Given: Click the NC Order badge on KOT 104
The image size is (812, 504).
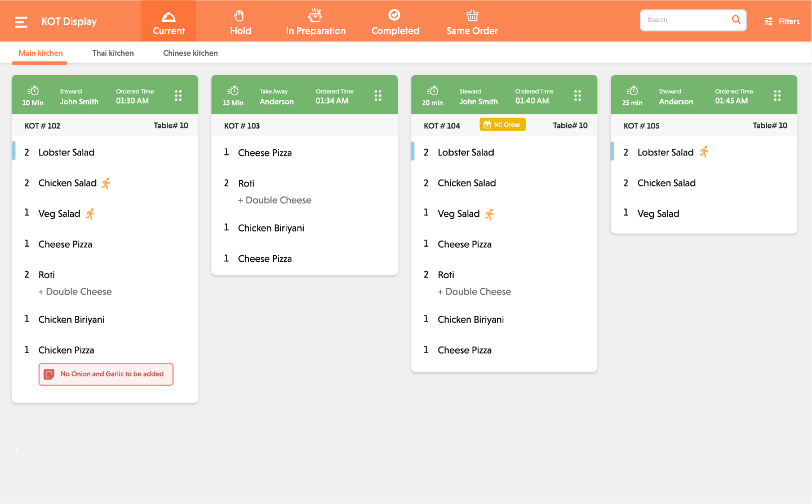Looking at the screenshot, I should (x=502, y=124).
